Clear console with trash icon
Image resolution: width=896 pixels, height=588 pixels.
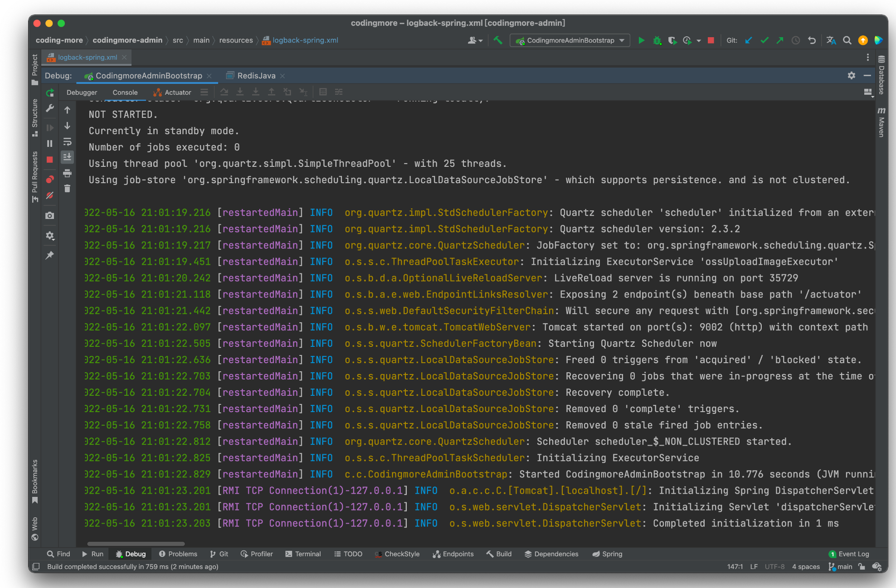coord(67,189)
